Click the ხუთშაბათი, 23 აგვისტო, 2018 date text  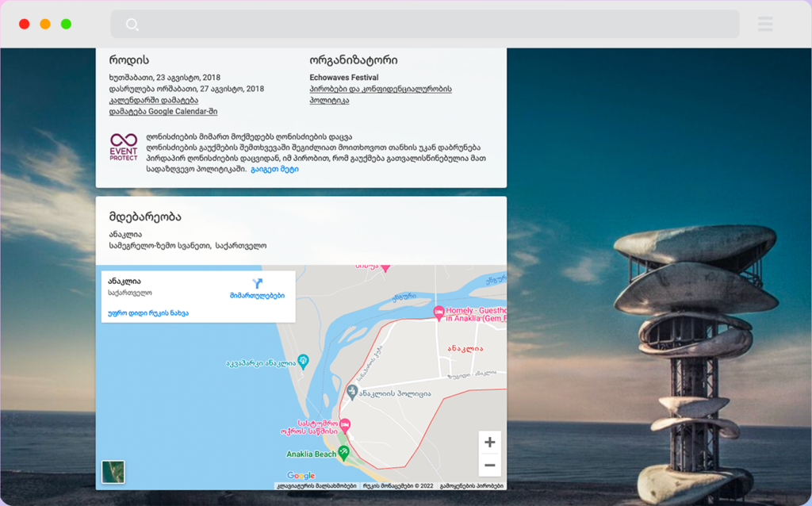point(165,77)
